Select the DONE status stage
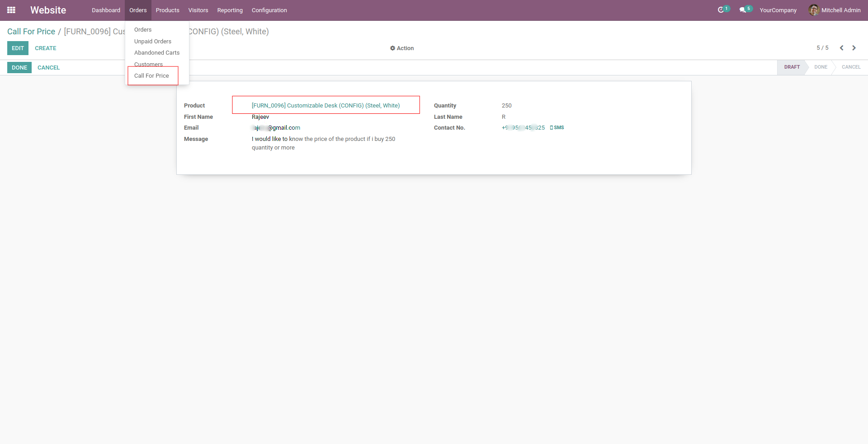The image size is (868, 444). click(x=821, y=67)
